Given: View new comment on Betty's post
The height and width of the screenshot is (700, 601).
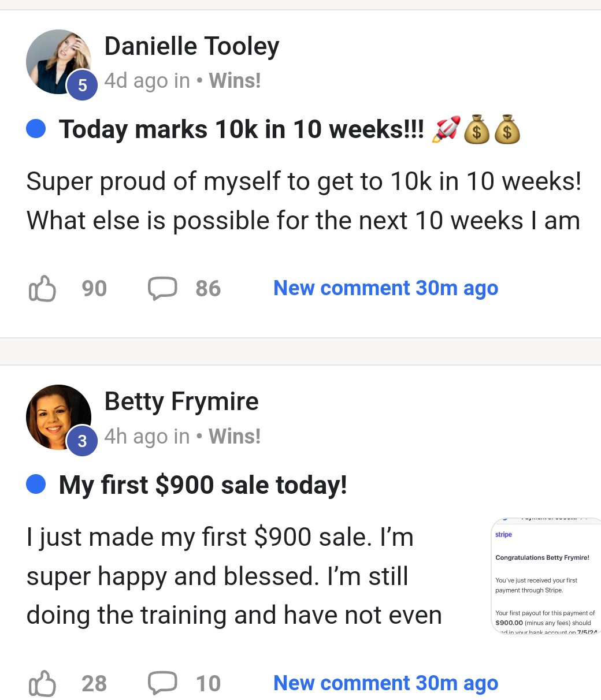Looking at the screenshot, I should pos(385,683).
